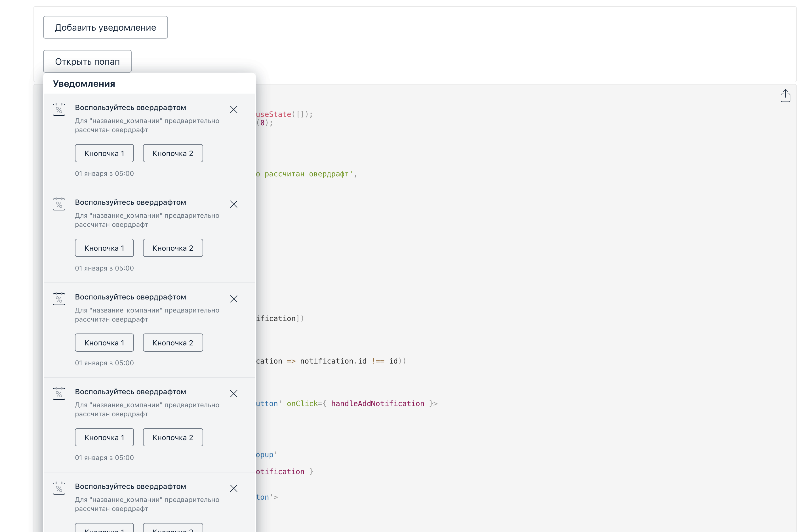The width and height of the screenshot is (804, 532).
Task: Click percent calendar icon in second notification
Action: 59,204
